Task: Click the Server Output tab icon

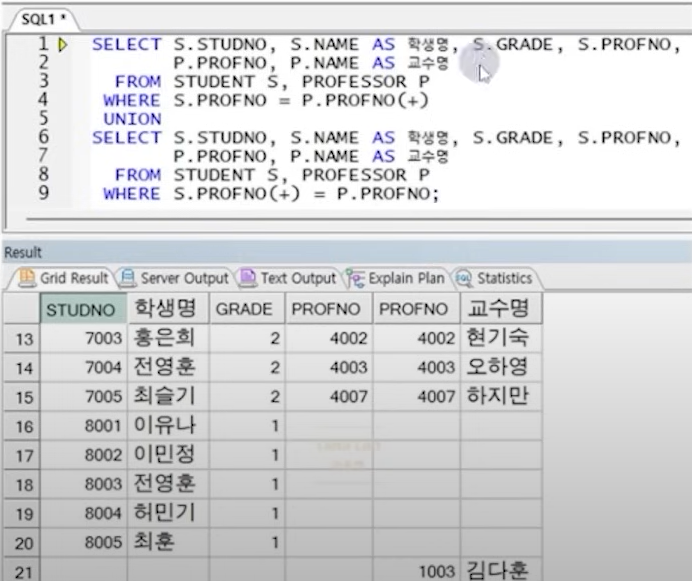Action: [128, 278]
